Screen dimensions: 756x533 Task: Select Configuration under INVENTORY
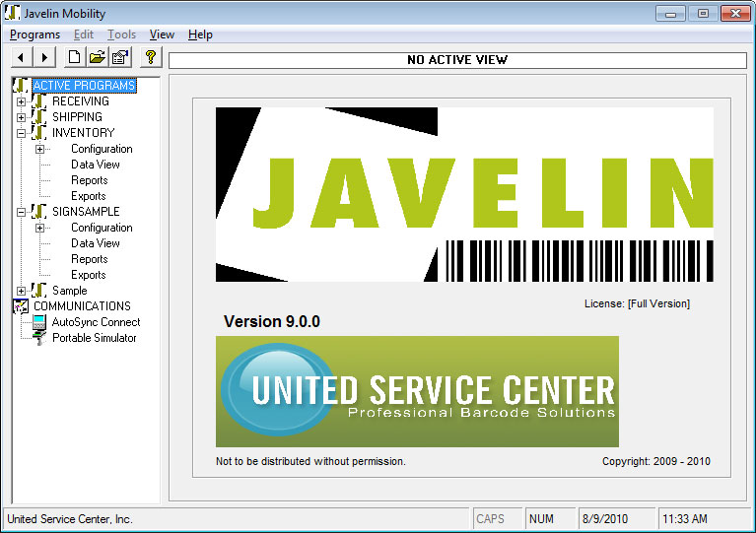[102, 149]
